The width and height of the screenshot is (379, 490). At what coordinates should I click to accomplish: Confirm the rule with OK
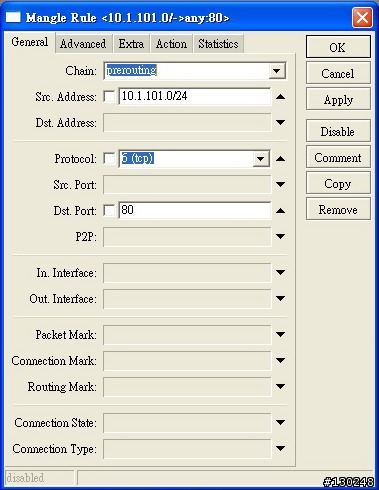338,47
